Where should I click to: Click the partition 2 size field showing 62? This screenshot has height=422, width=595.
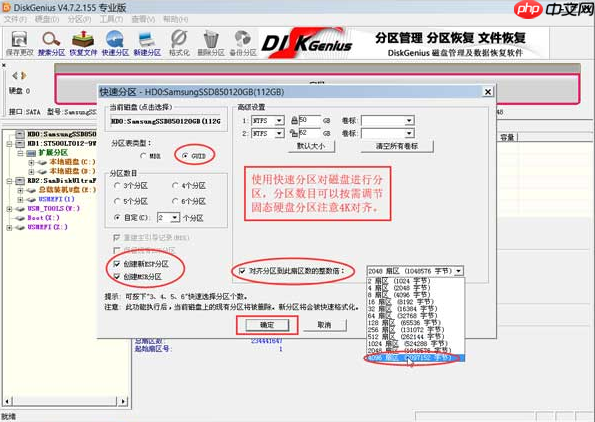click(x=309, y=133)
